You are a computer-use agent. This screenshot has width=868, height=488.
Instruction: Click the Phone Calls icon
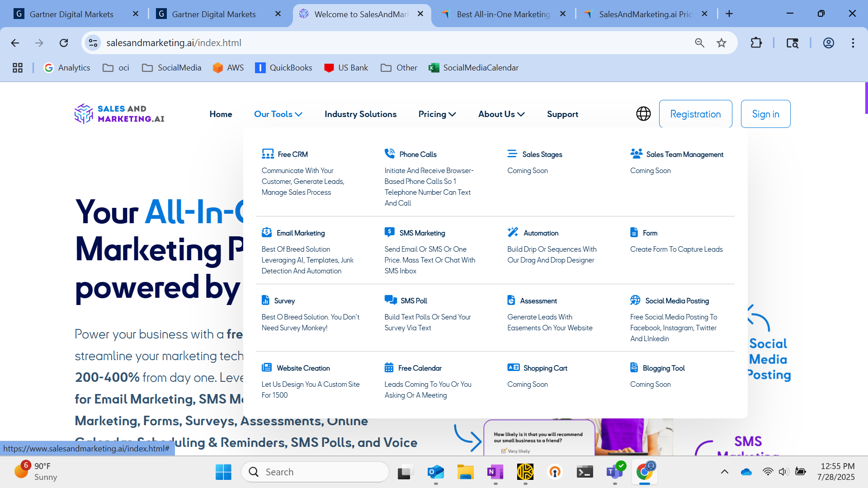click(390, 153)
